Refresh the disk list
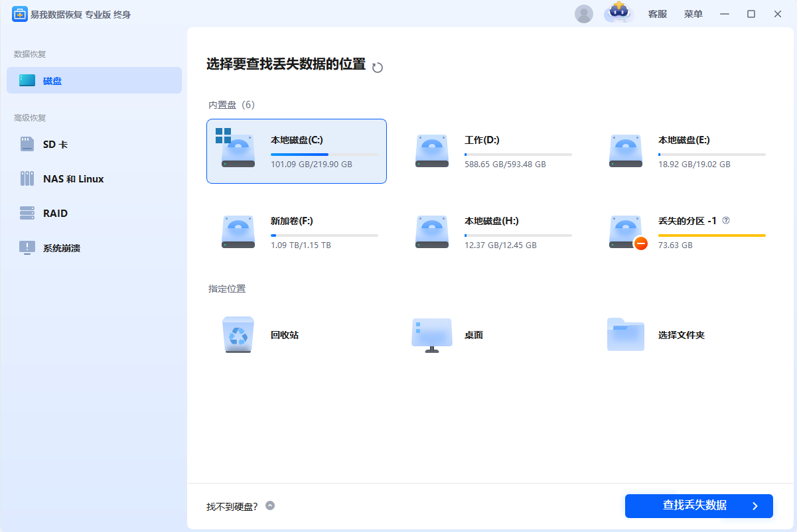Image resolution: width=797 pixels, height=532 pixels. point(377,67)
